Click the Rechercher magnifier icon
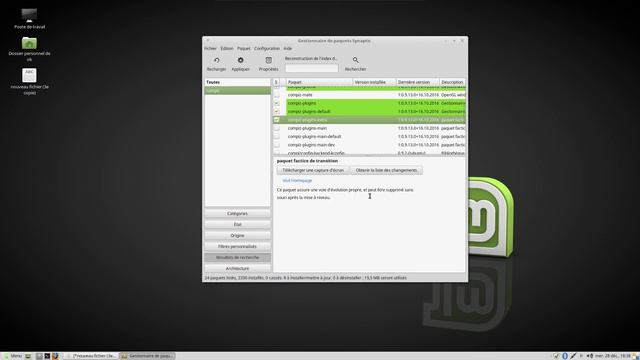The height and width of the screenshot is (360, 640). (356, 60)
